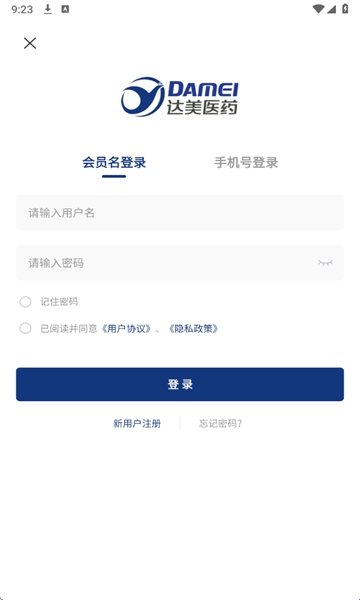360x600 pixels.
Task: Open the 《用户协议》 link
Action: [x=126, y=329]
